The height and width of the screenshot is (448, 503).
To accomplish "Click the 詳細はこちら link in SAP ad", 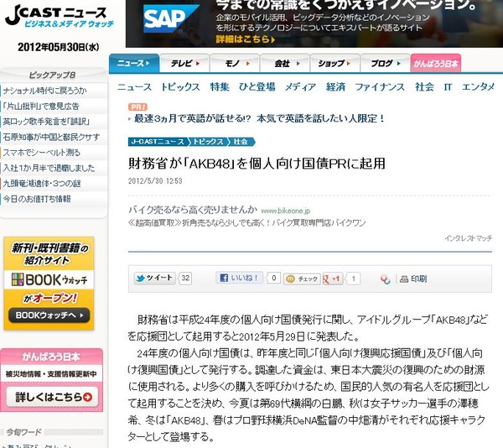I will (246, 39).
